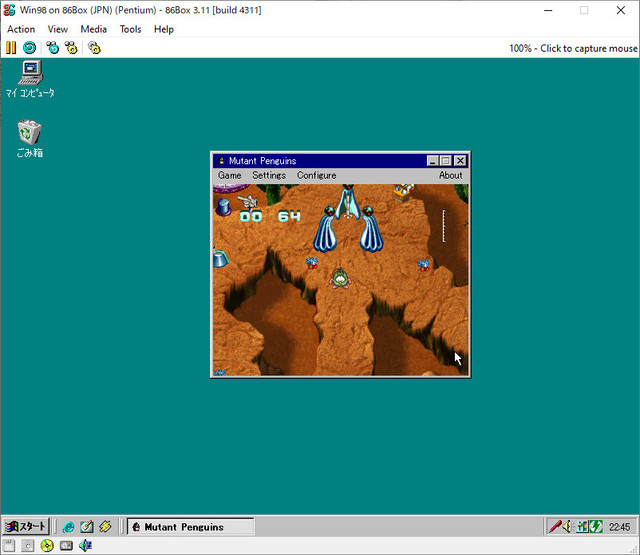Click the lightning-bolt quick launch icon
This screenshot has height=555, width=640.
[x=105, y=527]
